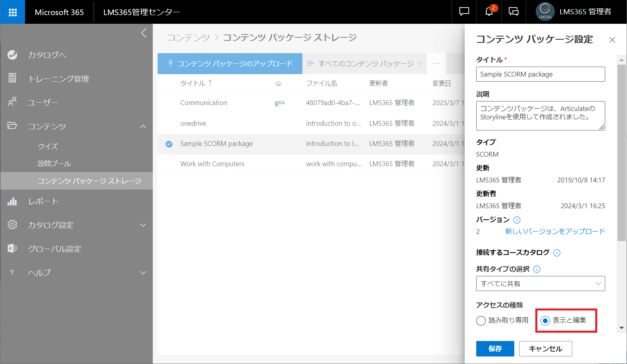Click the トレーニング管理 icon
This screenshot has width=627, height=364.
click(12, 78)
